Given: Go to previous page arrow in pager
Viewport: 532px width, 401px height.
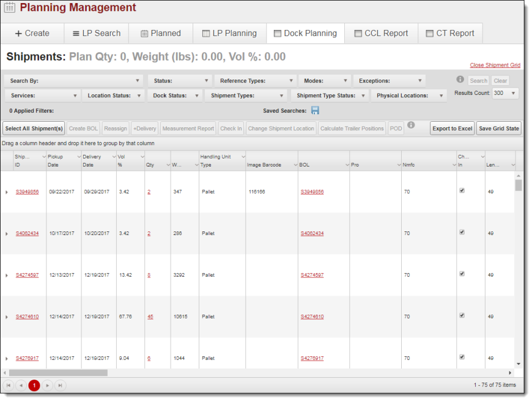Looking at the screenshot, I should point(21,385).
